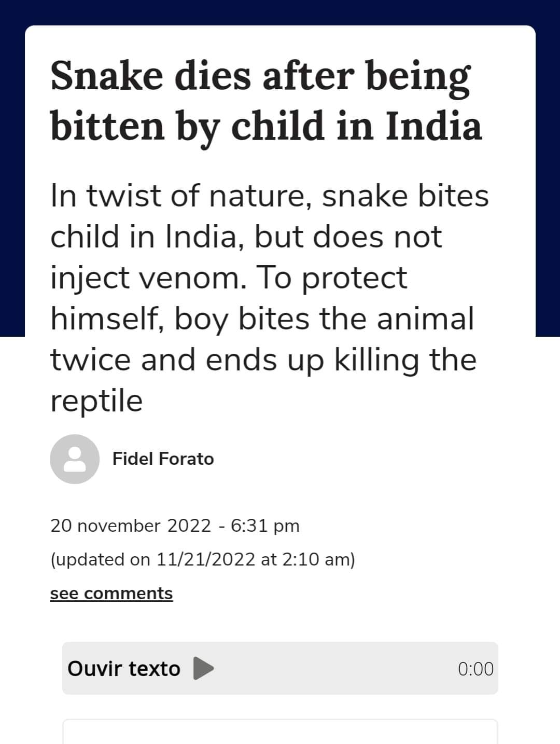
Task: Tap the dark navy header background
Action: coord(280,11)
